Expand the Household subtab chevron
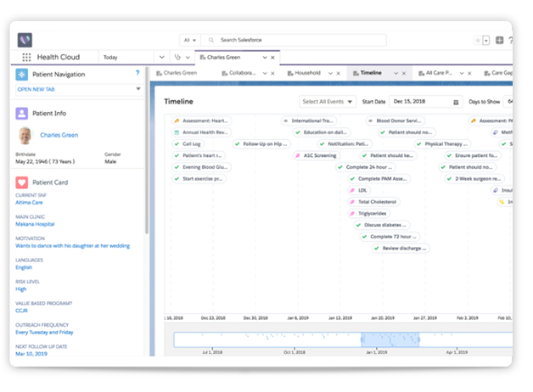Viewport: 533px width, 392px height. click(330, 73)
